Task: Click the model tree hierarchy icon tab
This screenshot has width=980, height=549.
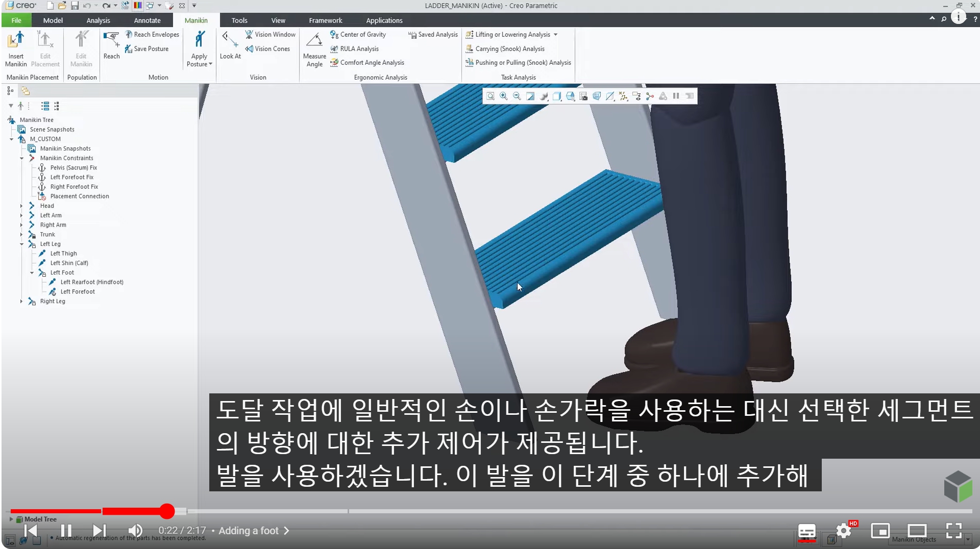Action: click(10, 91)
